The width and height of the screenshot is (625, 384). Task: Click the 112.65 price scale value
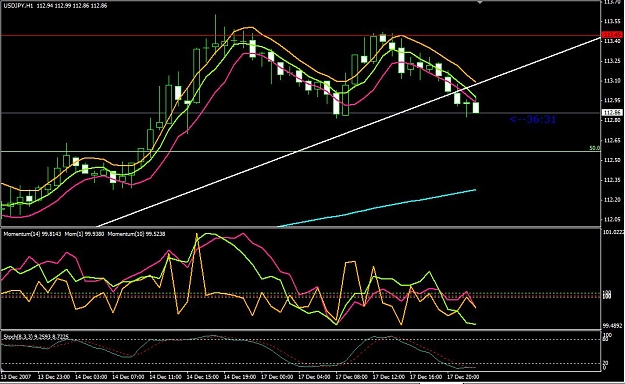pyautogui.click(x=612, y=140)
